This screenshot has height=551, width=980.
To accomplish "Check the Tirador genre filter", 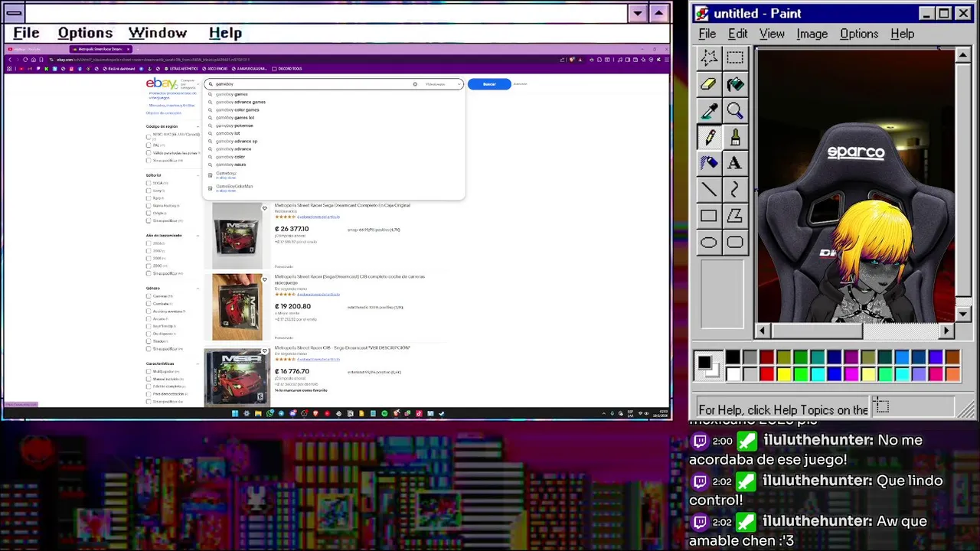I will tap(149, 341).
